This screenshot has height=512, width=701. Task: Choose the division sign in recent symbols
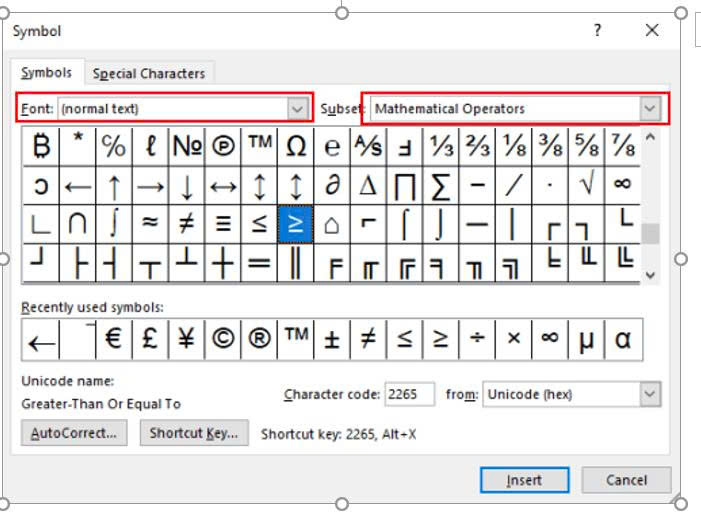coord(477,340)
